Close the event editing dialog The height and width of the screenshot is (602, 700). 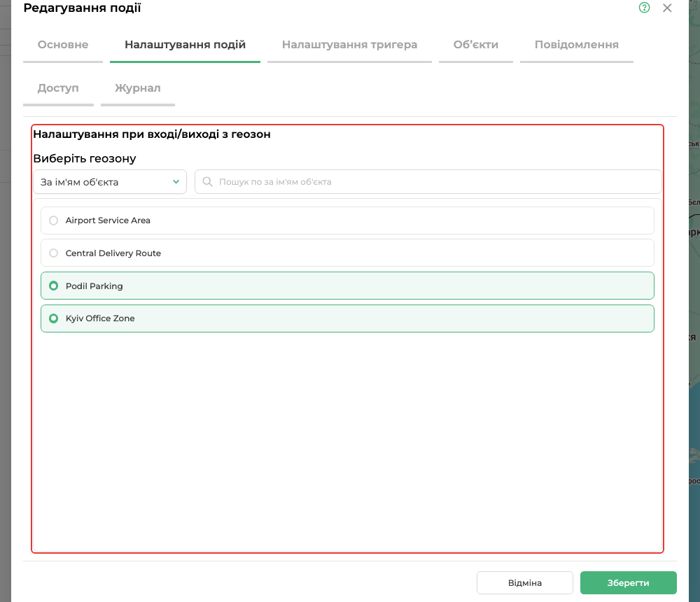coord(667,8)
